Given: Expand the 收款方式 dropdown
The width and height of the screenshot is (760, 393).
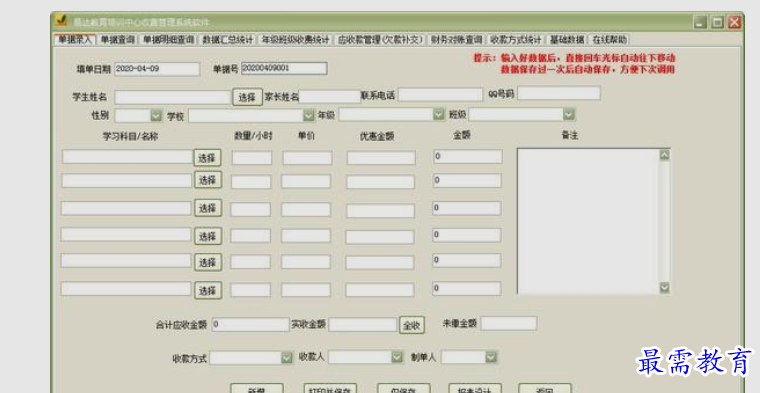Looking at the screenshot, I should tap(287, 358).
